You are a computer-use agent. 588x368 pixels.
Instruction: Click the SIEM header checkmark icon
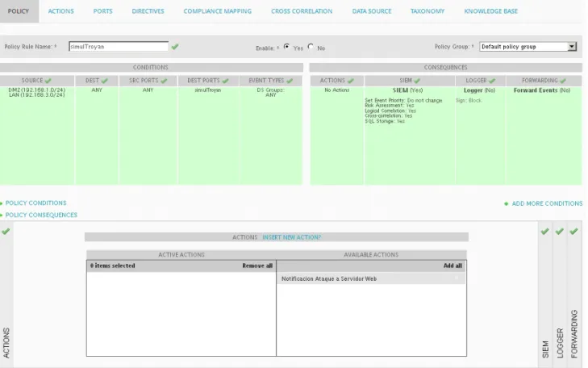click(417, 81)
